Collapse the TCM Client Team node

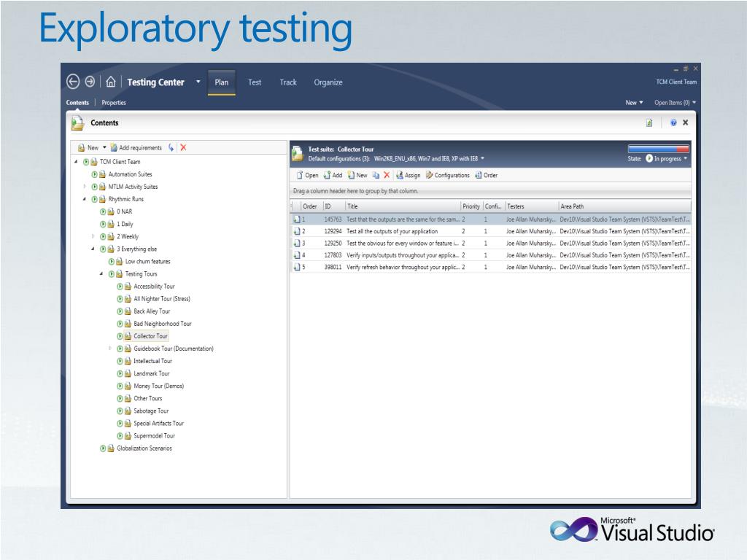[x=76, y=162]
